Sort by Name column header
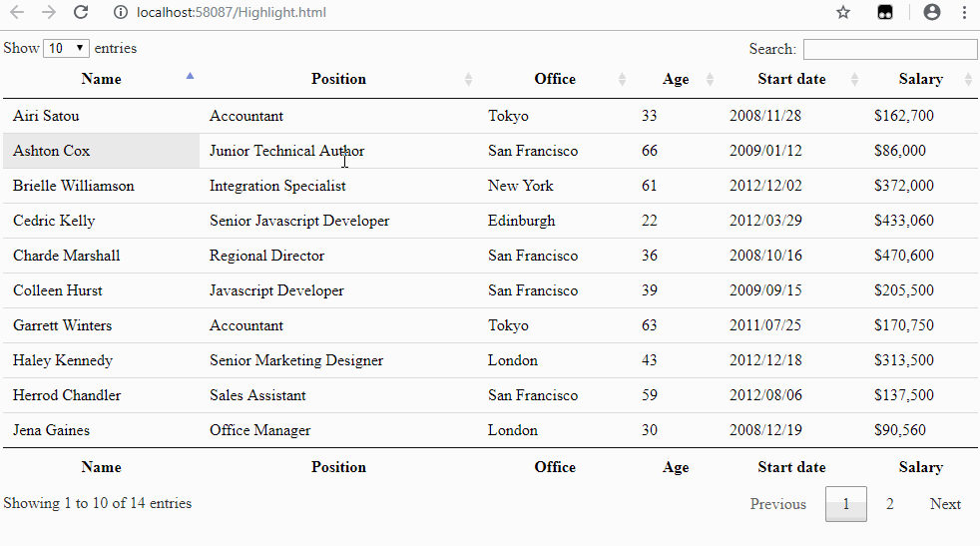The height and width of the screenshot is (546, 980). coord(101,79)
